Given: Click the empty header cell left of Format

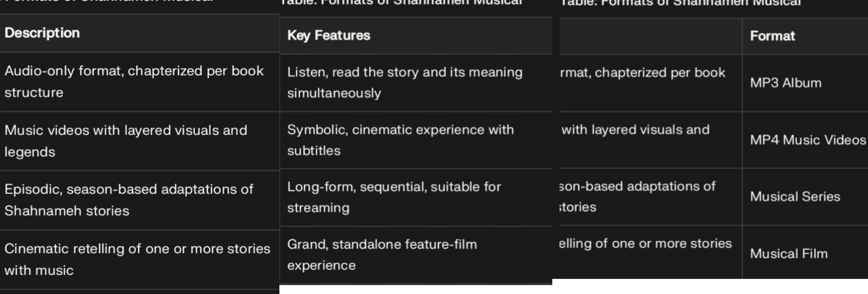Looking at the screenshot, I should coord(650,36).
